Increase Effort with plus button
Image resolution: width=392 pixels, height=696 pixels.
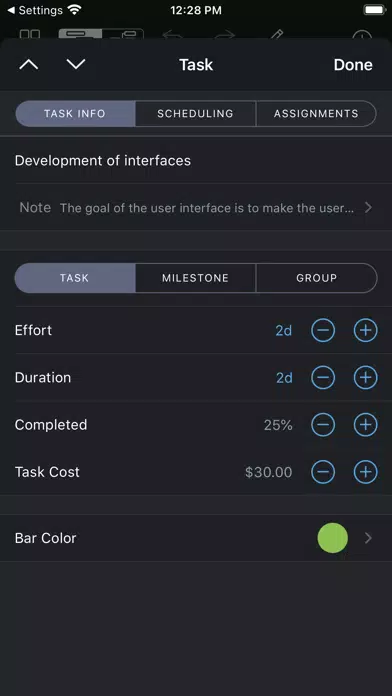365,330
